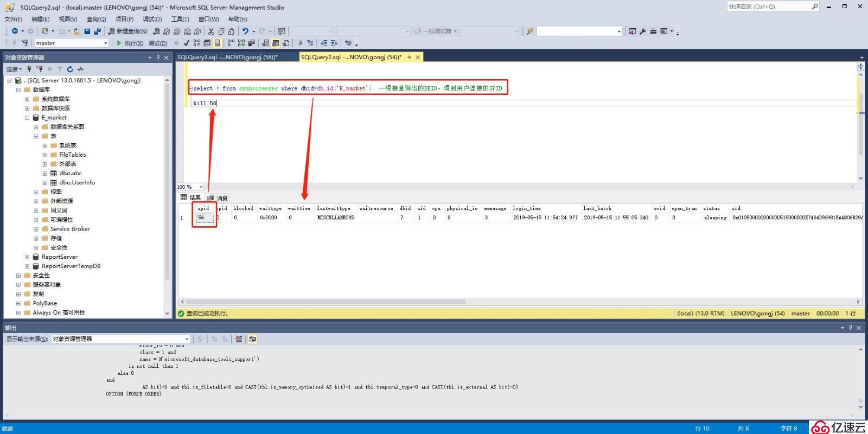Pin the SQLQuery2.sql tab
The height and width of the screenshot is (434, 868).
click(x=409, y=57)
